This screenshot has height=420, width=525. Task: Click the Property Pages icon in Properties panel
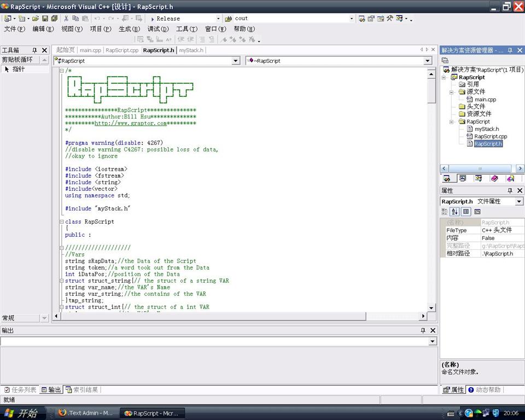[x=477, y=211]
